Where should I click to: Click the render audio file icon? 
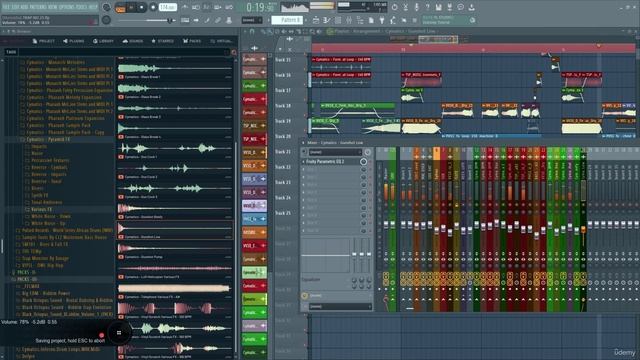pos(449,7)
